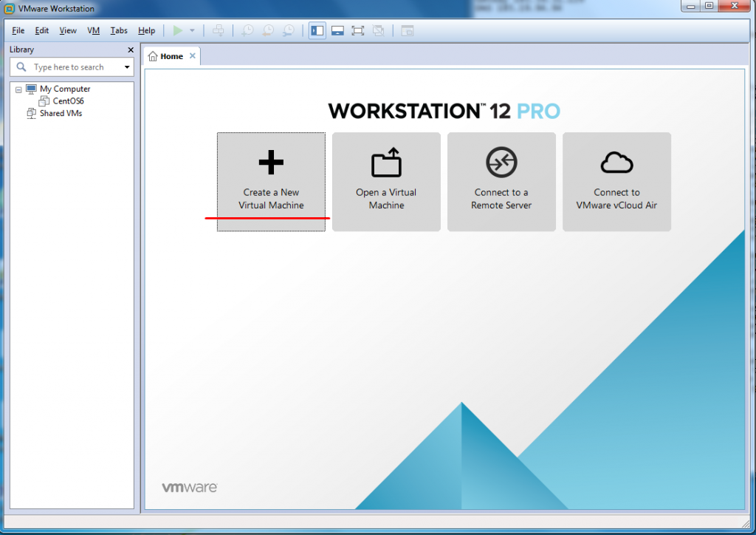Open the File menu
Viewport: 756px width, 535px height.
click(18, 30)
